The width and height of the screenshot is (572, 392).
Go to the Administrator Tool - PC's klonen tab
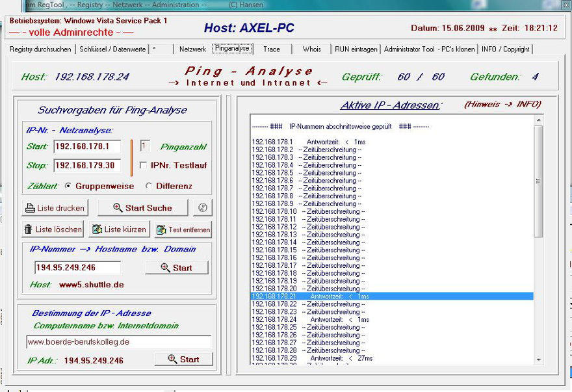click(430, 49)
